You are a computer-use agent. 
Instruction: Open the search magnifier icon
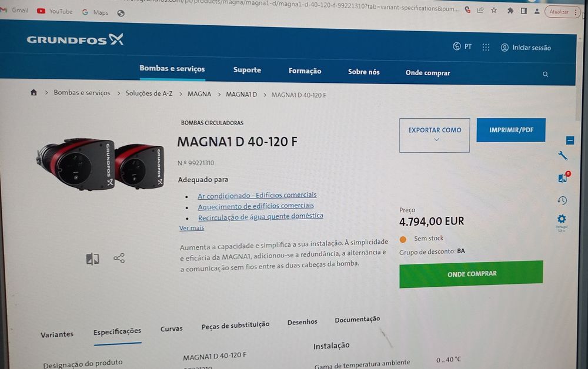click(x=545, y=74)
